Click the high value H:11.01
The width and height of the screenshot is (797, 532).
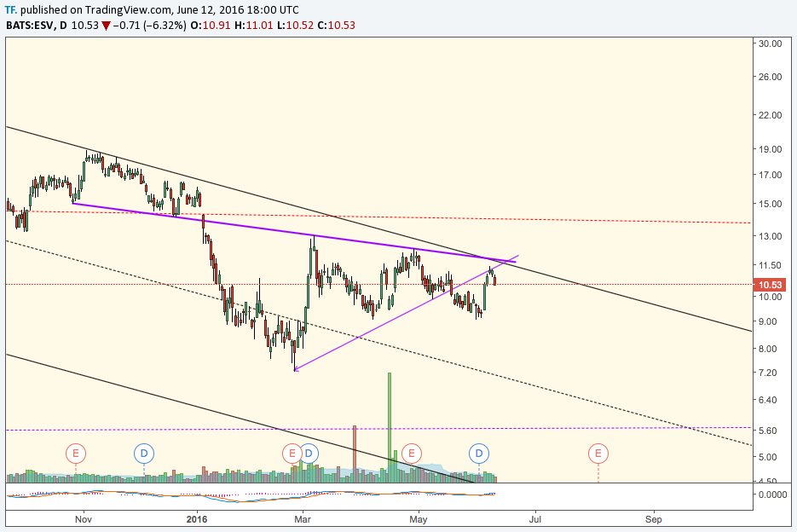tap(254, 26)
